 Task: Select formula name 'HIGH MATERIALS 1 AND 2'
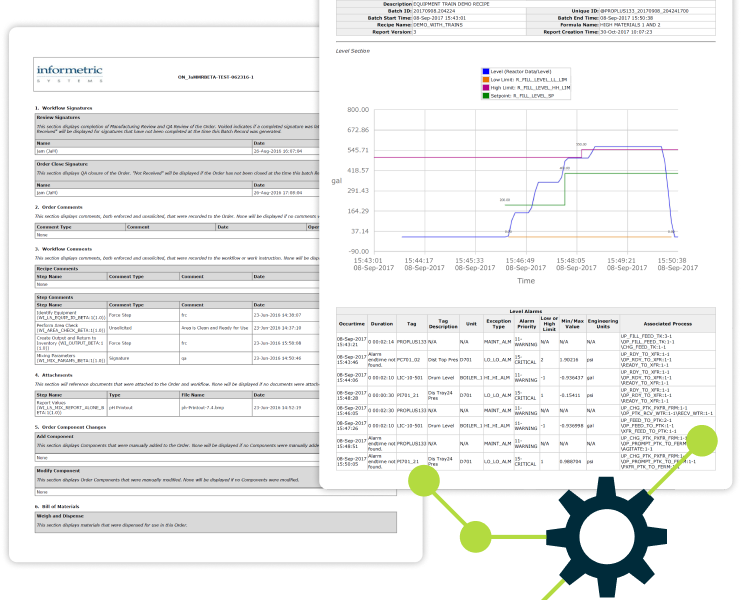point(630,25)
